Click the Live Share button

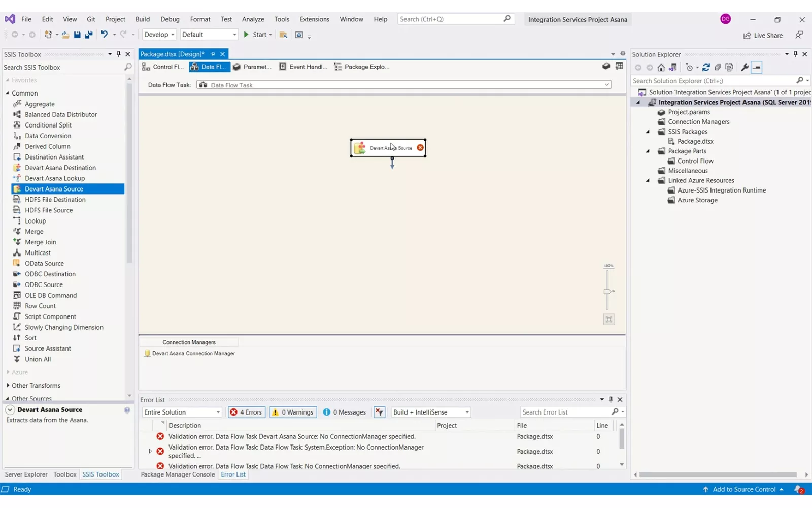(763, 36)
